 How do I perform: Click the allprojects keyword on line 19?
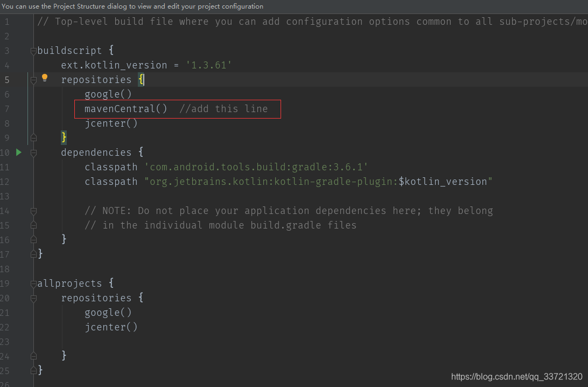point(69,284)
